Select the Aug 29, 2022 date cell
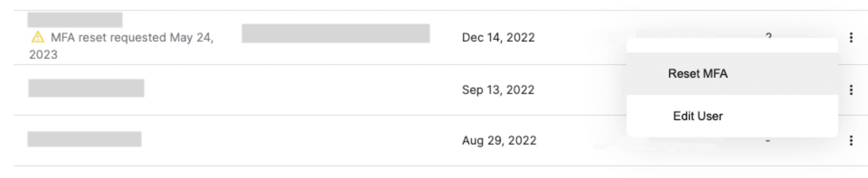The height and width of the screenshot is (178, 868). (499, 141)
